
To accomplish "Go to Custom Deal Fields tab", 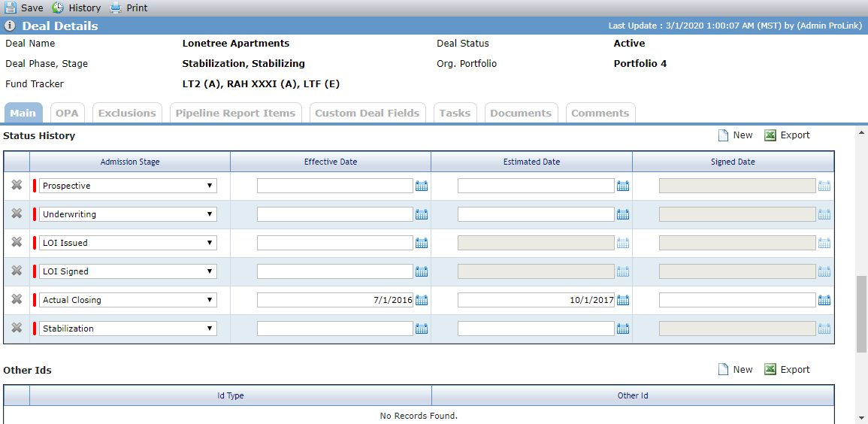I will [x=367, y=113].
